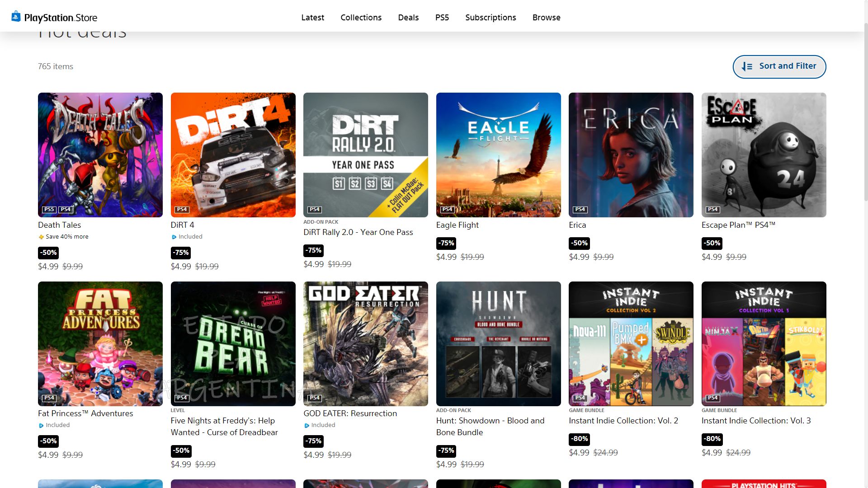This screenshot has height=488, width=868.
Task: Open the Escape Plan cover thumbnail
Action: [764, 155]
